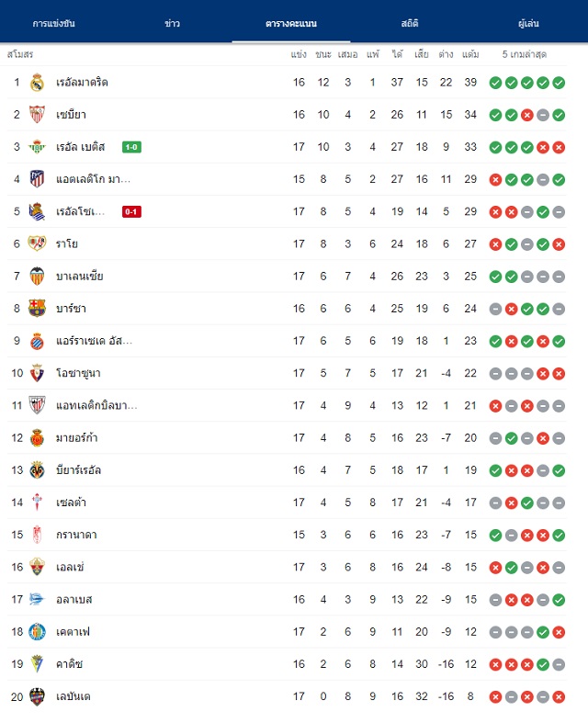Image resolution: width=588 pixels, height=723 pixels.
Task: Open the สถิติ tab
Action: [x=410, y=24]
